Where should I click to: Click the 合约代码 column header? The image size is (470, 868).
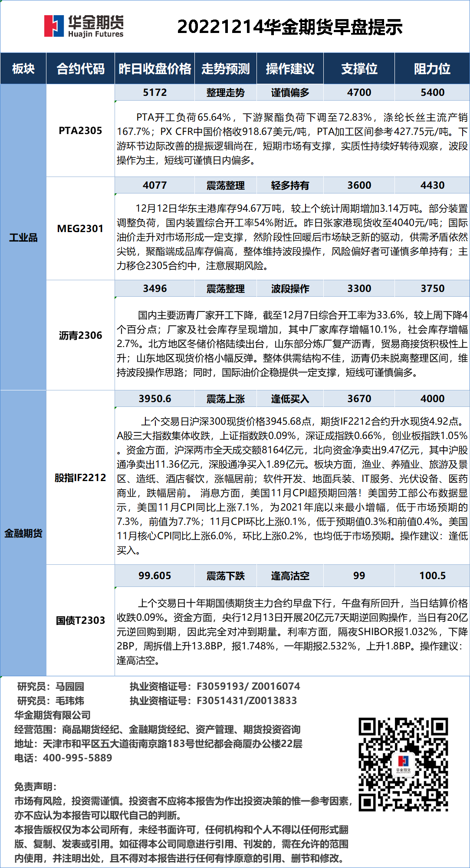click(x=80, y=69)
